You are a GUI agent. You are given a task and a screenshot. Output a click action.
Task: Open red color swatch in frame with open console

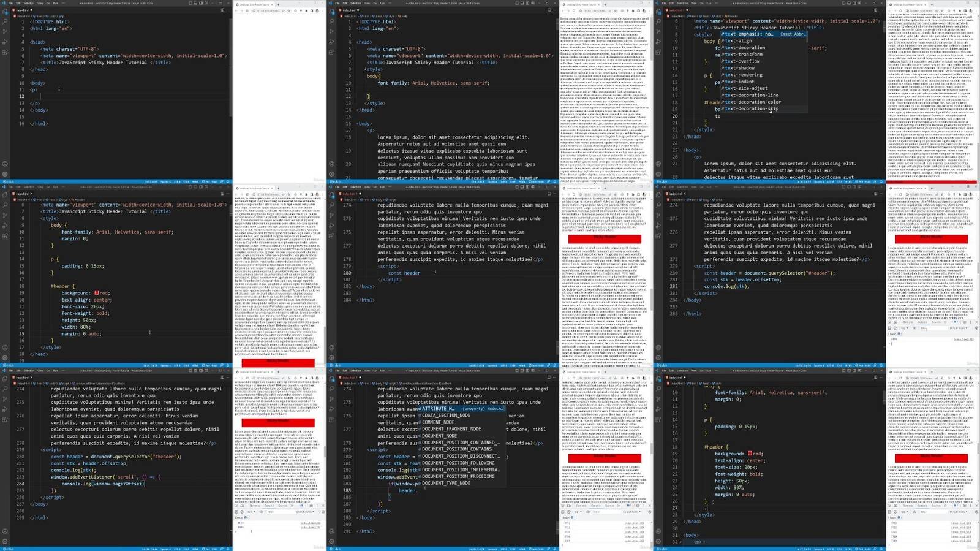750,454
